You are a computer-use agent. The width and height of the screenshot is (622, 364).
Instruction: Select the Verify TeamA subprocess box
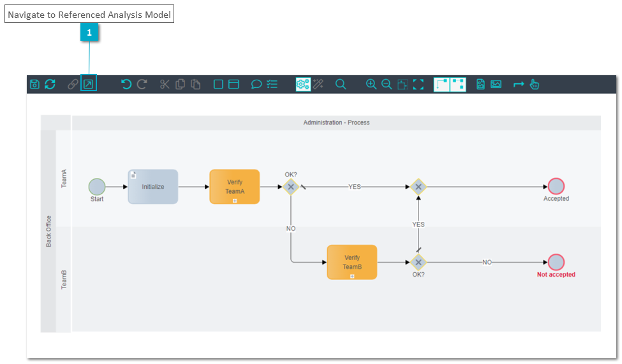[234, 187]
